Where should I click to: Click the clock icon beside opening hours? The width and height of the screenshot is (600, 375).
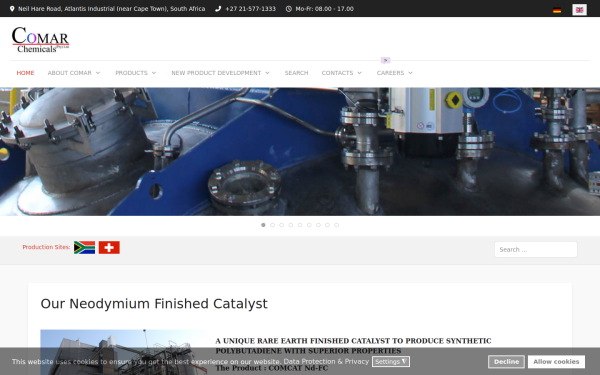[289, 9]
